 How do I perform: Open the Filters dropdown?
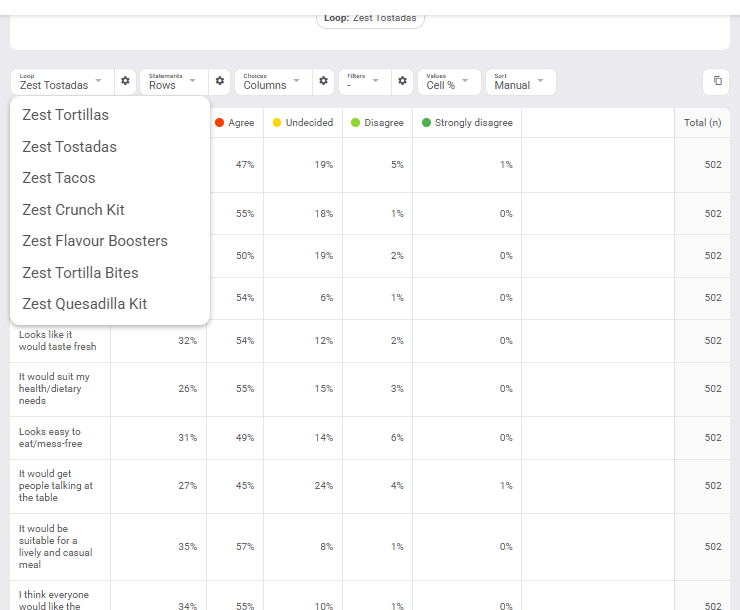coord(365,82)
